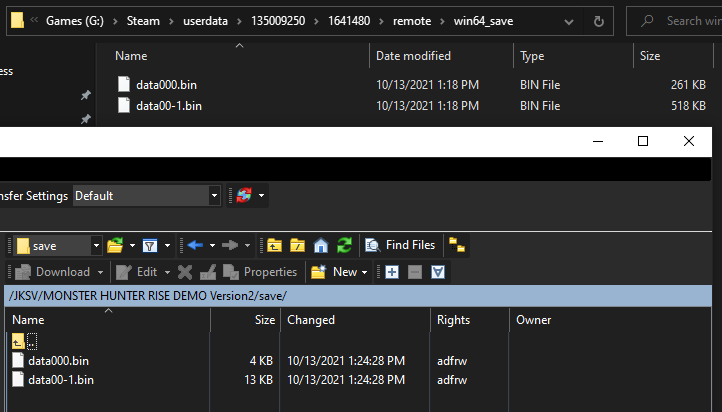722x412 pixels.
Task: Click the Rename icon
Action: coord(208,272)
